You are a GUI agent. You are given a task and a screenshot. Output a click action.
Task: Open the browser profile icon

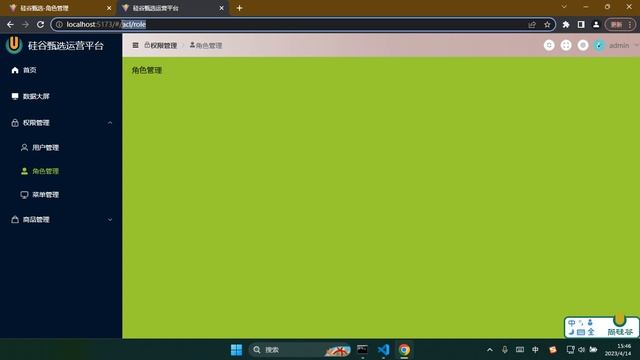point(596,24)
